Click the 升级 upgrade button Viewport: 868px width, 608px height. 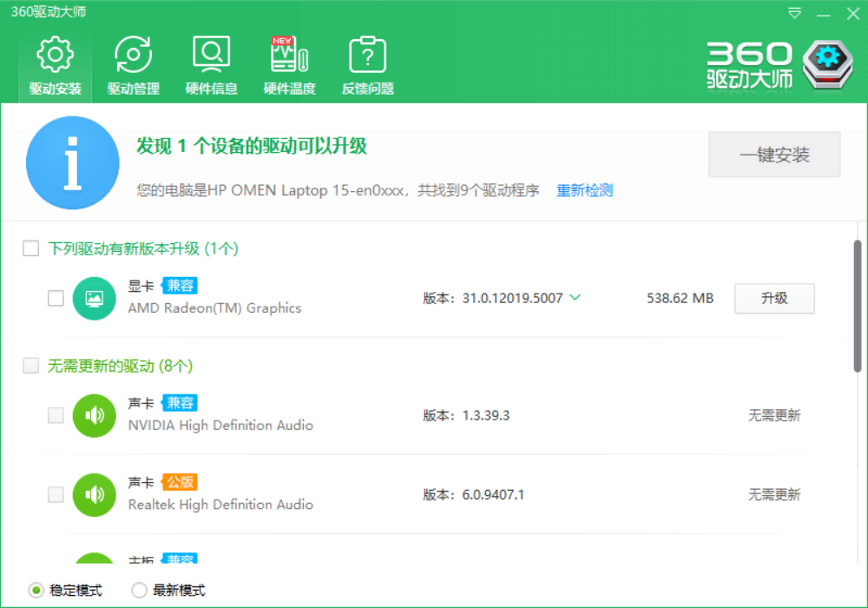(774, 298)
